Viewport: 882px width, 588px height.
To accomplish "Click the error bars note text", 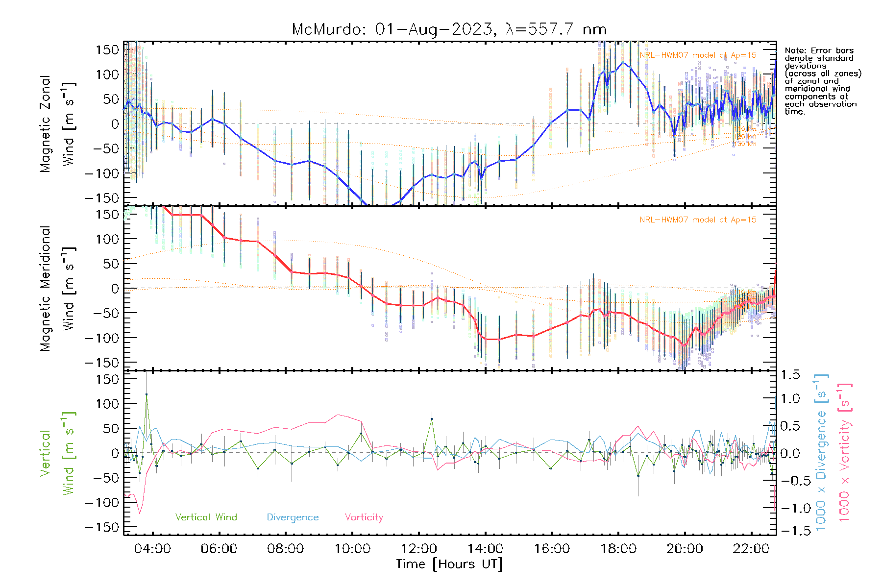I will pos(822,81).
